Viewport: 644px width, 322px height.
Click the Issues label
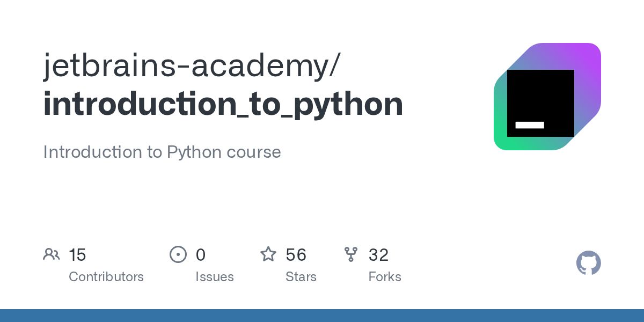click(215, 277)
